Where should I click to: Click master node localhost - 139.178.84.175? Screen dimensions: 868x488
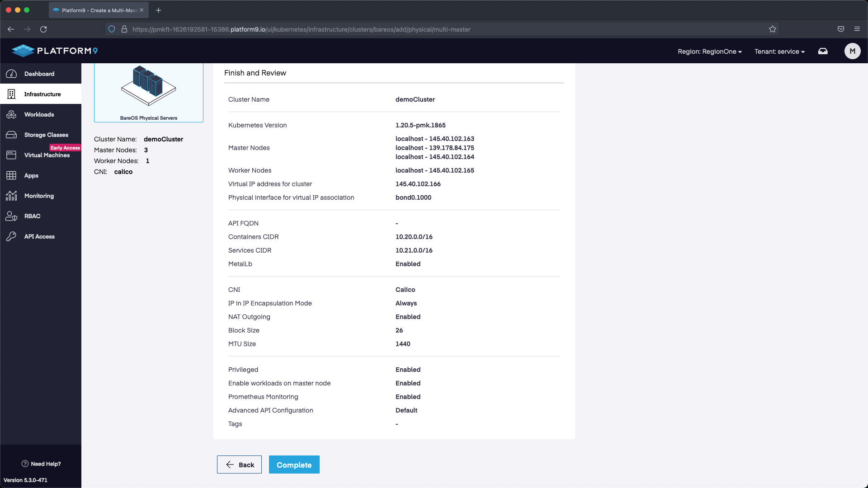(435, 148)
